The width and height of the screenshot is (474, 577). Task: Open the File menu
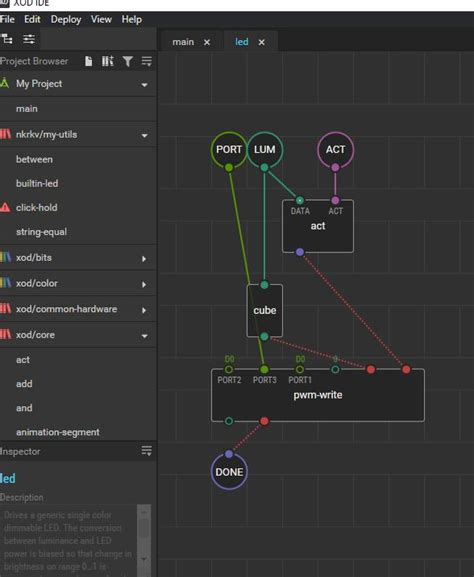(7, 19)
